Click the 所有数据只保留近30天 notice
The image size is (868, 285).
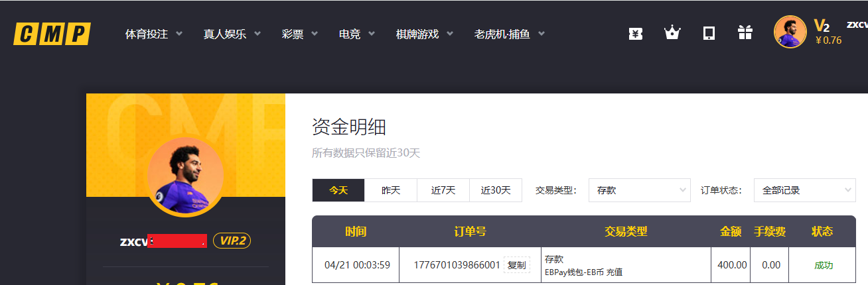(366, 153)
